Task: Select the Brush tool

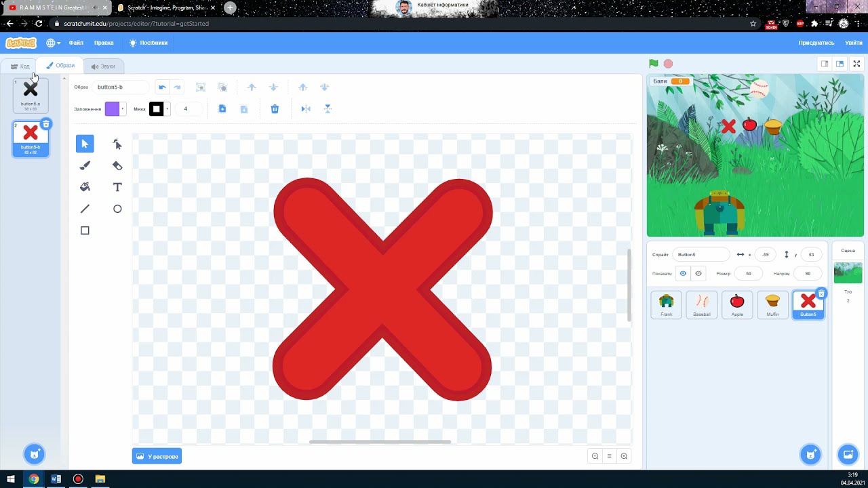Action: (x=85, y=165)
